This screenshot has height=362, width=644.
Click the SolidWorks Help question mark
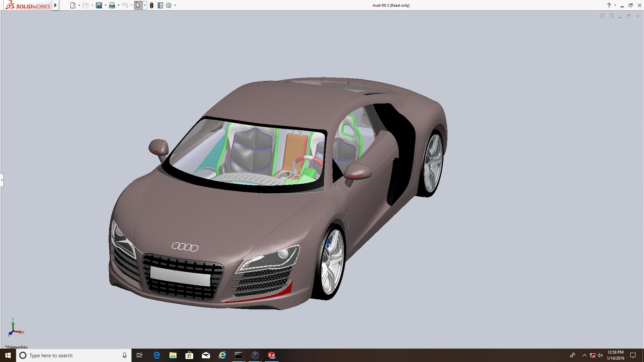[609, 5]
